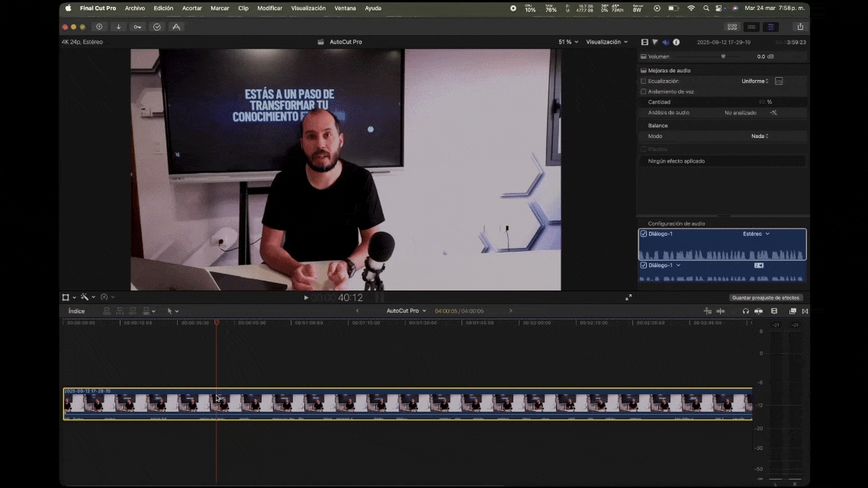
Task: Enable the Aislamiento de voz checkbox
Action: pyautogui.click(x=643, y=91)
